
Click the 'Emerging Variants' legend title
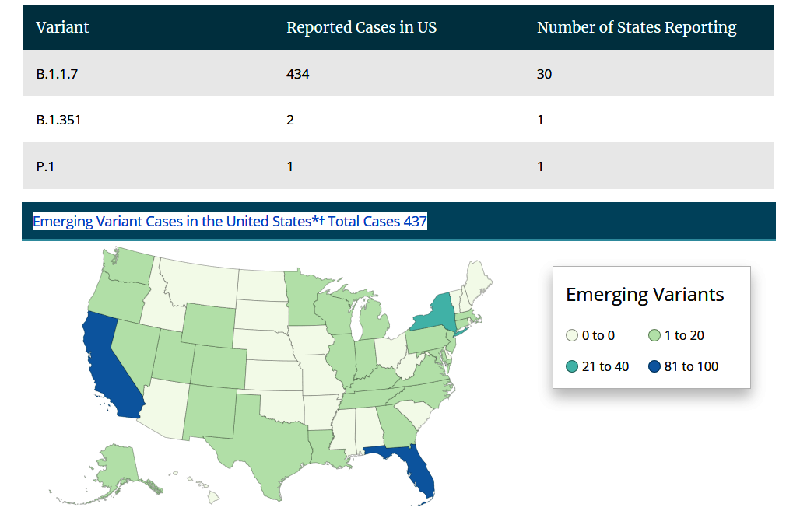(x=644, y=295)
